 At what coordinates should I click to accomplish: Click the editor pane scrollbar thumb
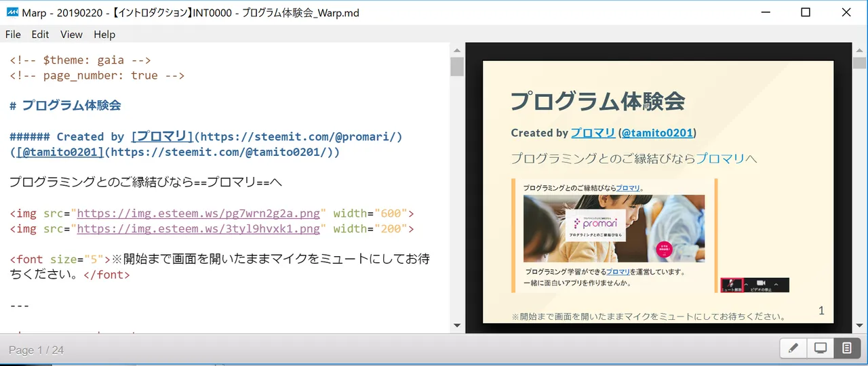[457, 67]
